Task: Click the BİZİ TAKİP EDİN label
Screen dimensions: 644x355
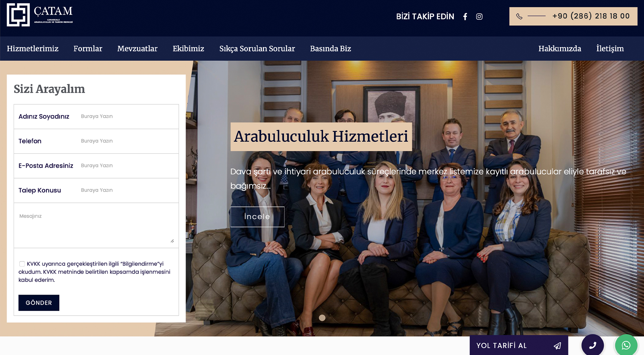Action: (425, 17)
